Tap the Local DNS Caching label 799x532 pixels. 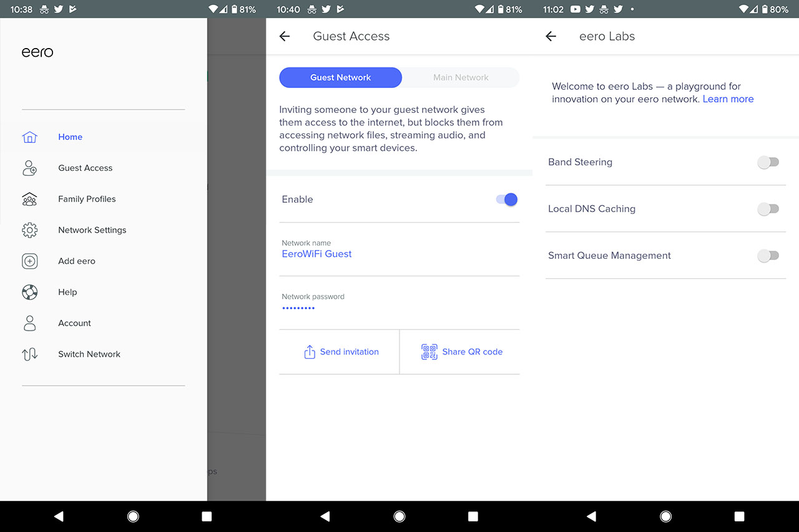tap(592, 209)
